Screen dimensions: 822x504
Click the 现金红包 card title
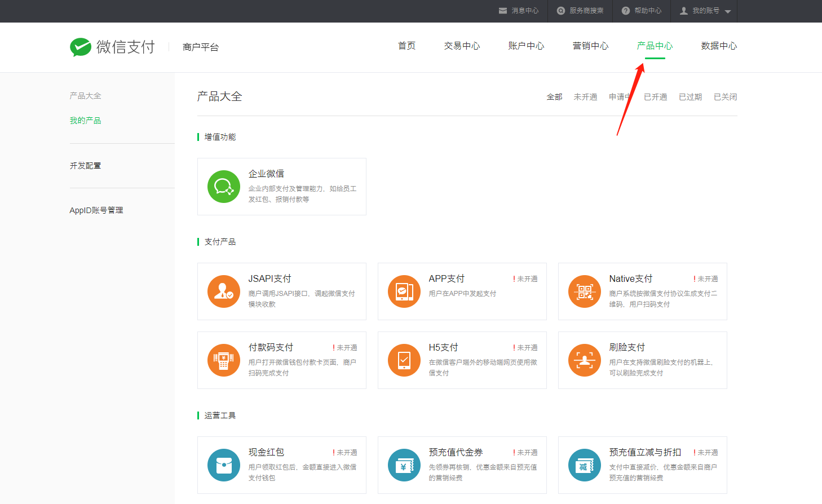tap(266, 452)
